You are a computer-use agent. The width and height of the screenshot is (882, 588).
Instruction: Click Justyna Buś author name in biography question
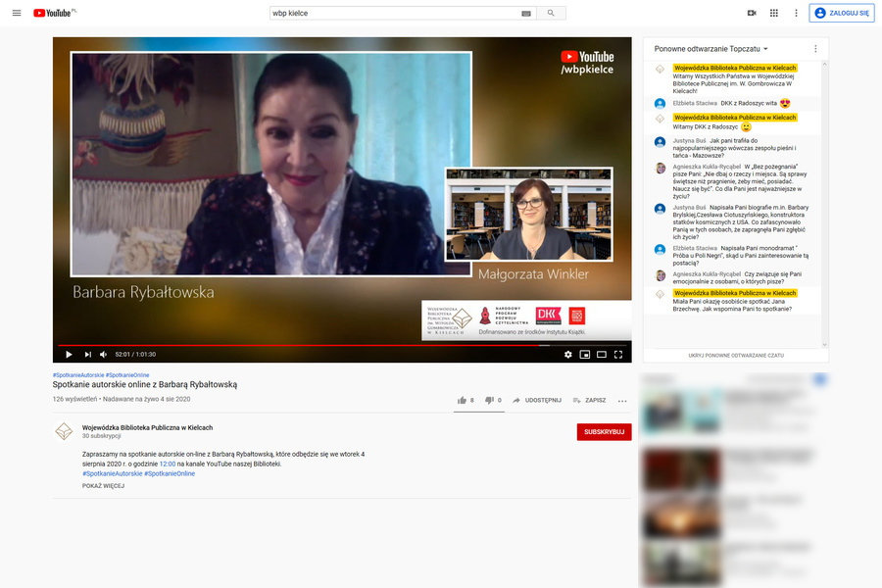click(689, 208)
